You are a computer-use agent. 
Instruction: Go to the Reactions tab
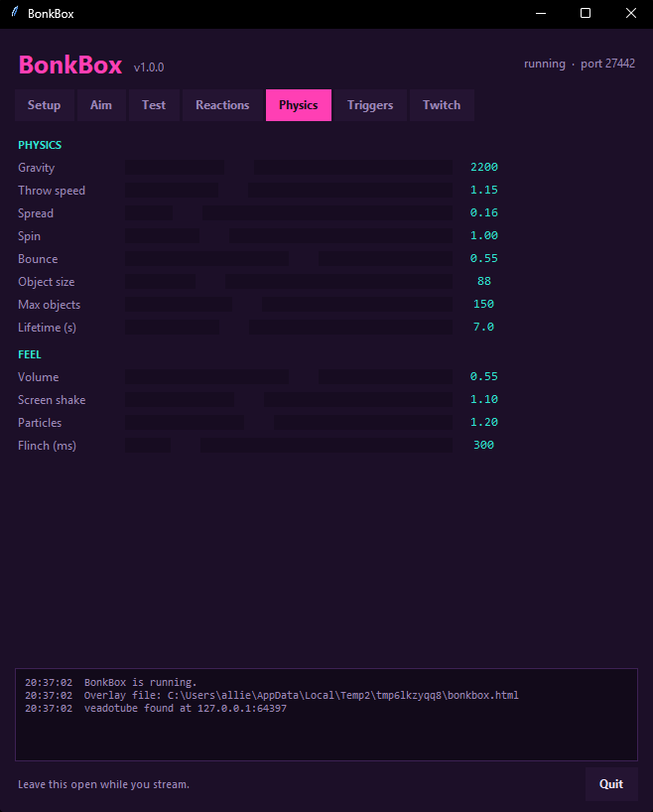(x=222, y=105)
